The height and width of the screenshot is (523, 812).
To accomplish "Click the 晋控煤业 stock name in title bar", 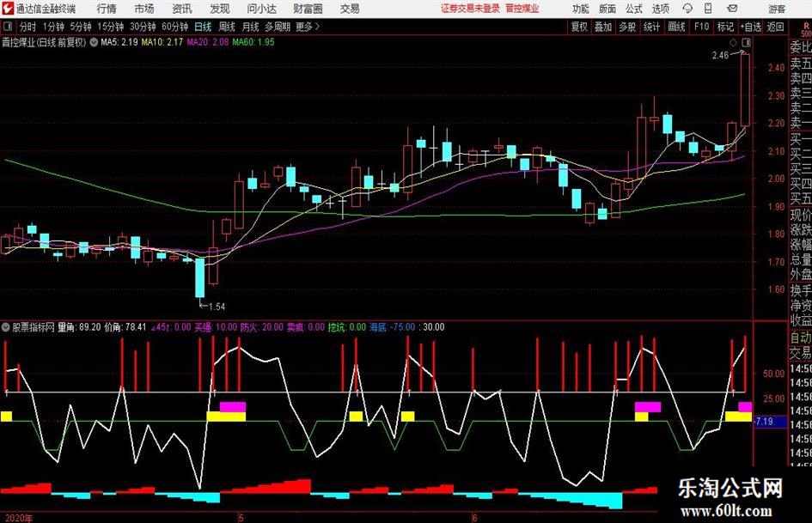I will tap(522, 9).
